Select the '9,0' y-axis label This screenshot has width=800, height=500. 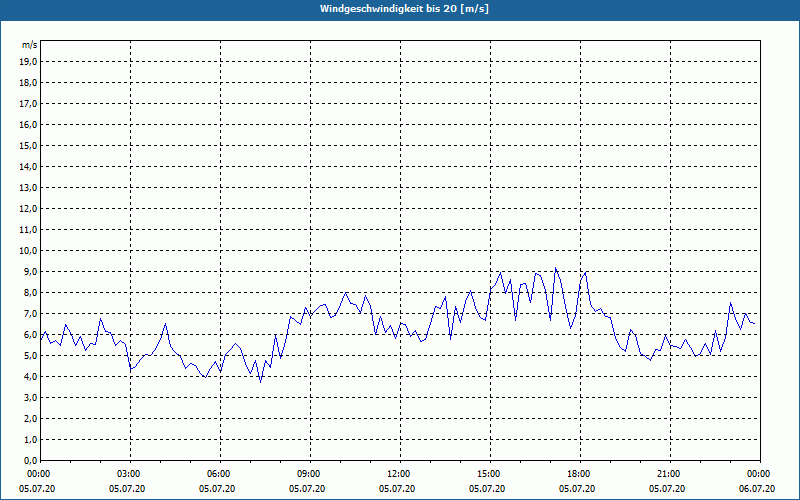point(30,271)
